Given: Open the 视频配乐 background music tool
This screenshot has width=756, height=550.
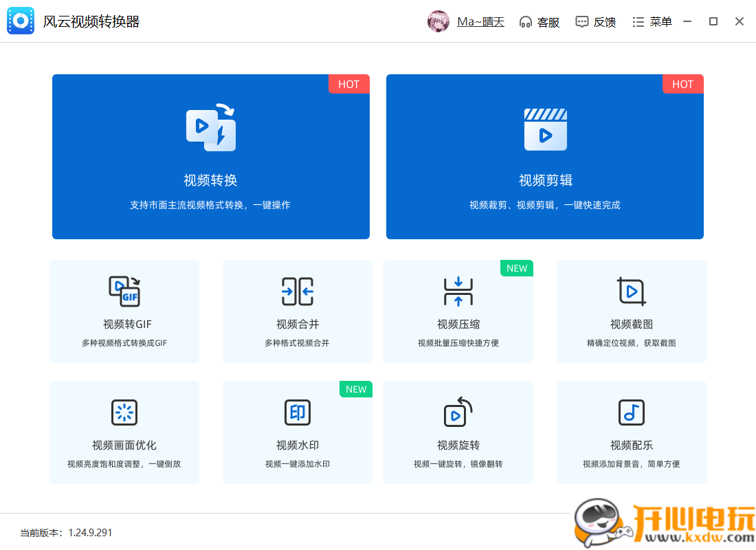Looking at the screenshot, I should click(631, 432).
